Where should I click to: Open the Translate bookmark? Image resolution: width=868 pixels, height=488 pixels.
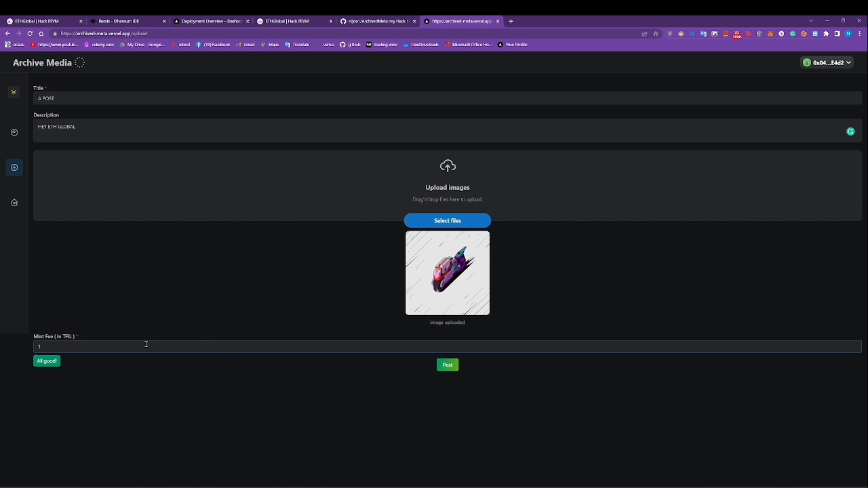pyautogui.click(x=298, y=45)
